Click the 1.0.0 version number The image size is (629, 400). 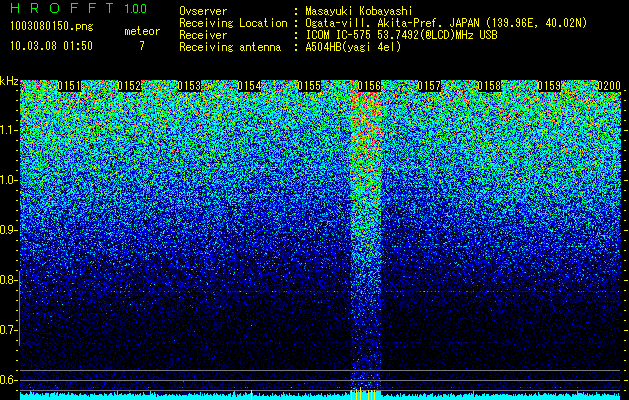(135, 8)
